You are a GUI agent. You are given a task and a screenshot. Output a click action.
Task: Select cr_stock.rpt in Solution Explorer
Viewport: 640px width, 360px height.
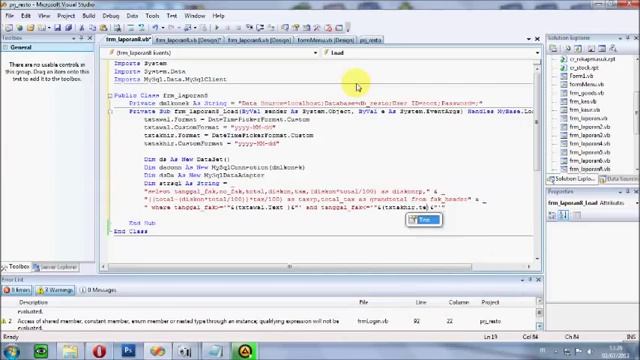pyautogui.click(x=584, y=68)
